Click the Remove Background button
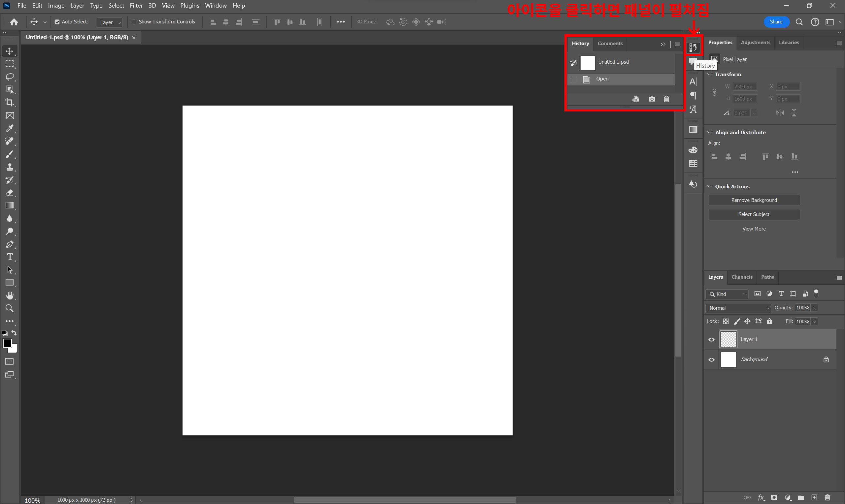The width and height of the screenshot is (845, 504). click(x=754, y=200)
